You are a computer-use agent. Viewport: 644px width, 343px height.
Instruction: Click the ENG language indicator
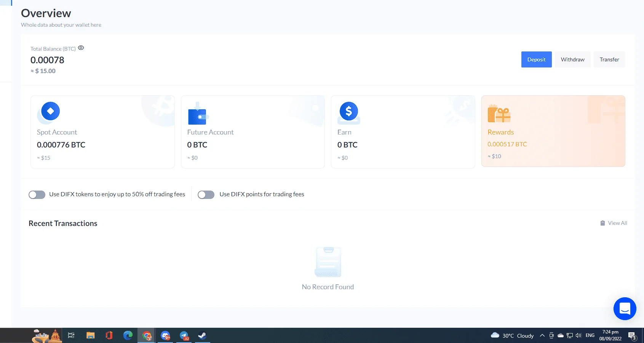tap(590, 335)
